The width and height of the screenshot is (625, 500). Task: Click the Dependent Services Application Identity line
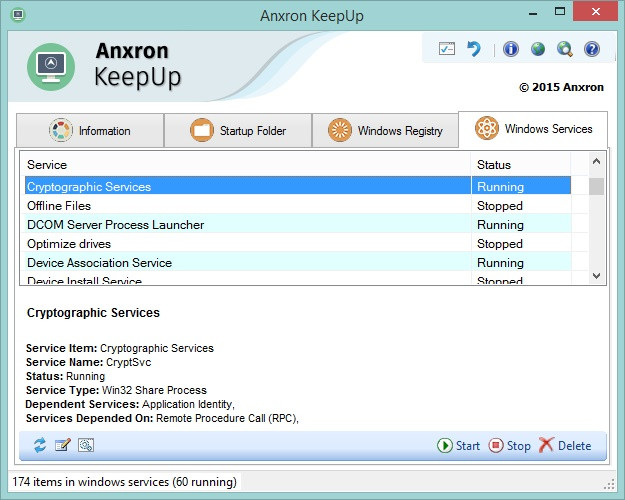click(130, 404)
